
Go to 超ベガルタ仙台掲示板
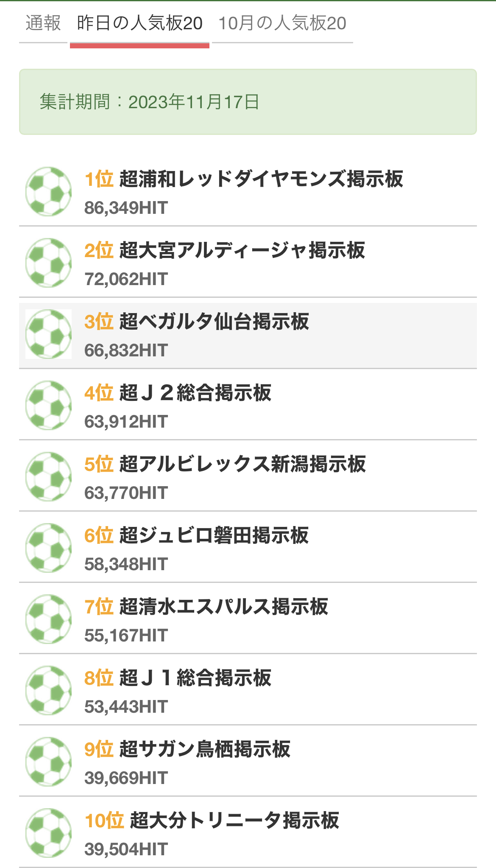coord(214,322)
